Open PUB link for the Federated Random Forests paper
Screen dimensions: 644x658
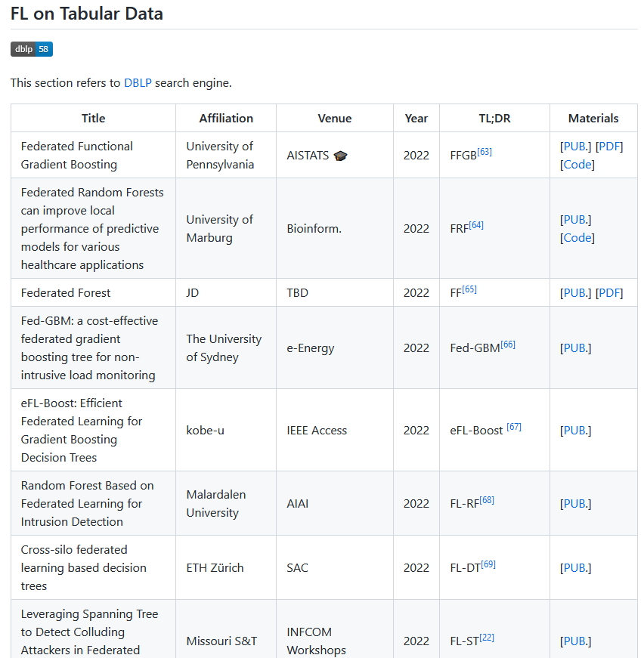pos(575,220)
